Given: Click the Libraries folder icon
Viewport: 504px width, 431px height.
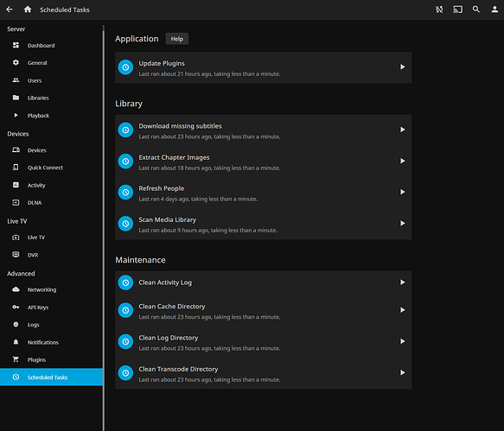Looking at the screenshot, I should click(x=16, y=98).
